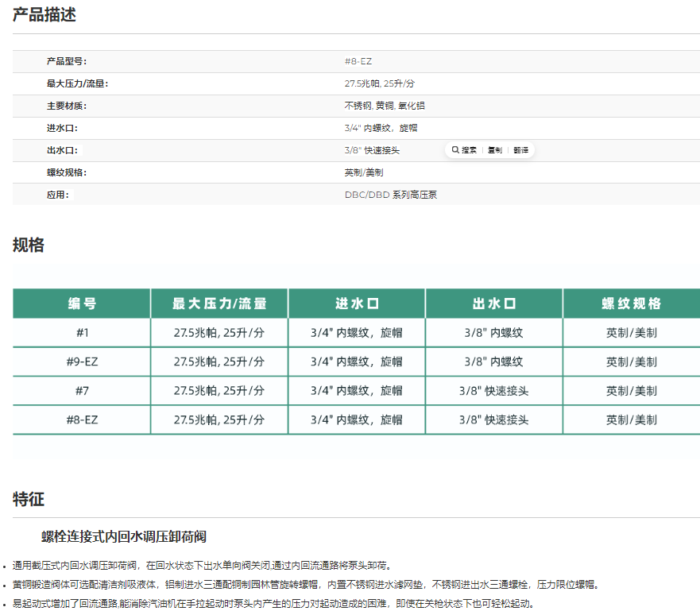
Task: Select the #8-EZ row in specification table
Action: click(x=82, y=420)
